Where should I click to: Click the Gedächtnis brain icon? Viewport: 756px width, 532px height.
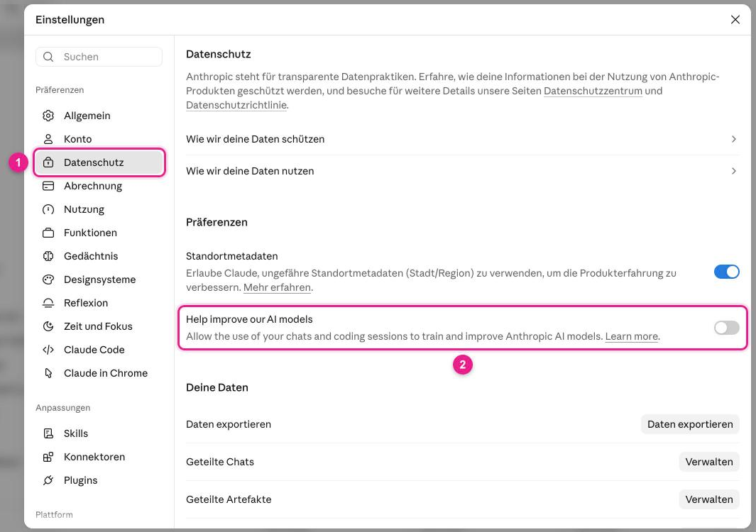pyautogui.click(x=48, y=256)
